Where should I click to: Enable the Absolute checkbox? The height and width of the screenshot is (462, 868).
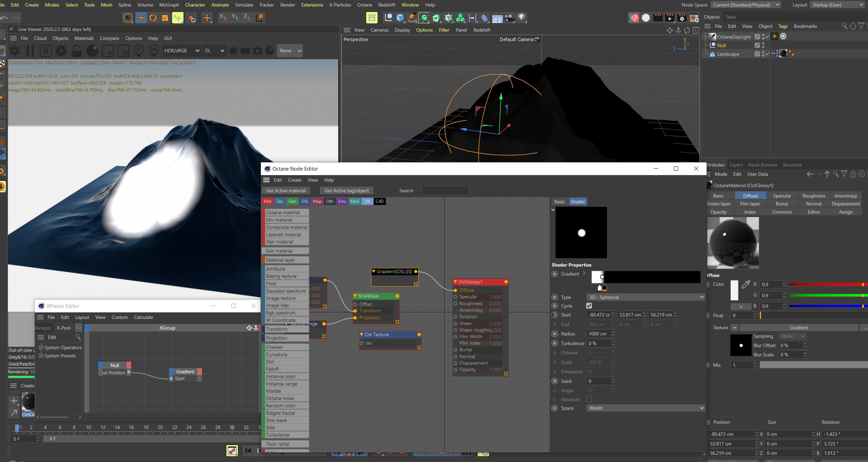(589, 399)
